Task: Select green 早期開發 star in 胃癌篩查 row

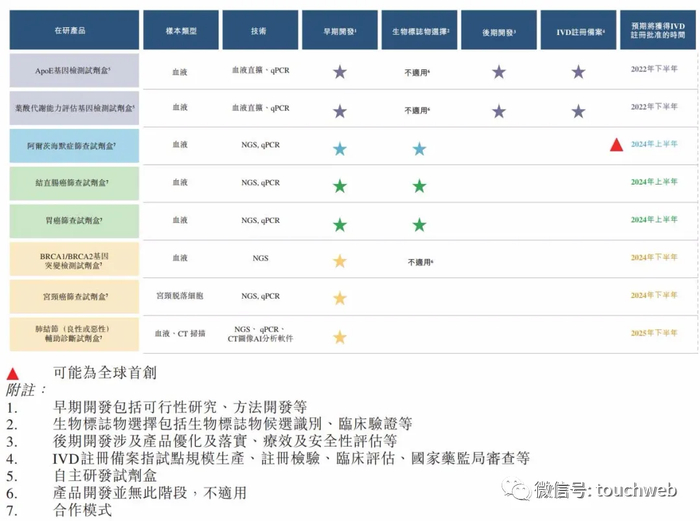Action: coord(340,225)
